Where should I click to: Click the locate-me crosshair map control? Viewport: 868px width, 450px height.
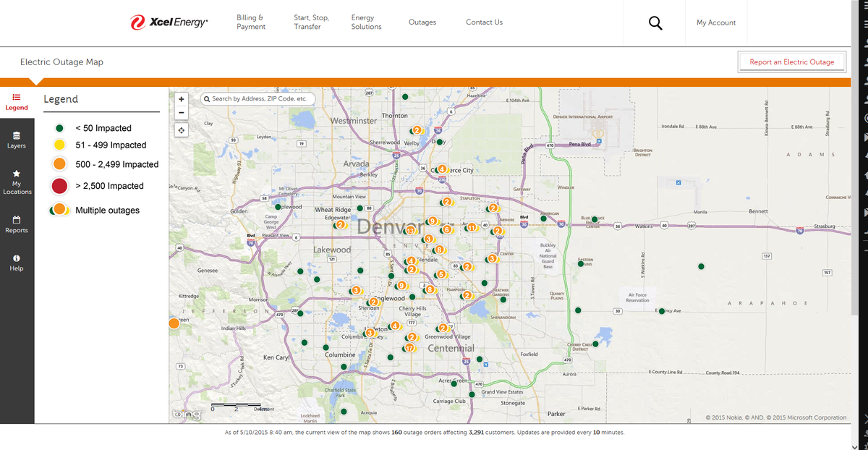[181, 130]
